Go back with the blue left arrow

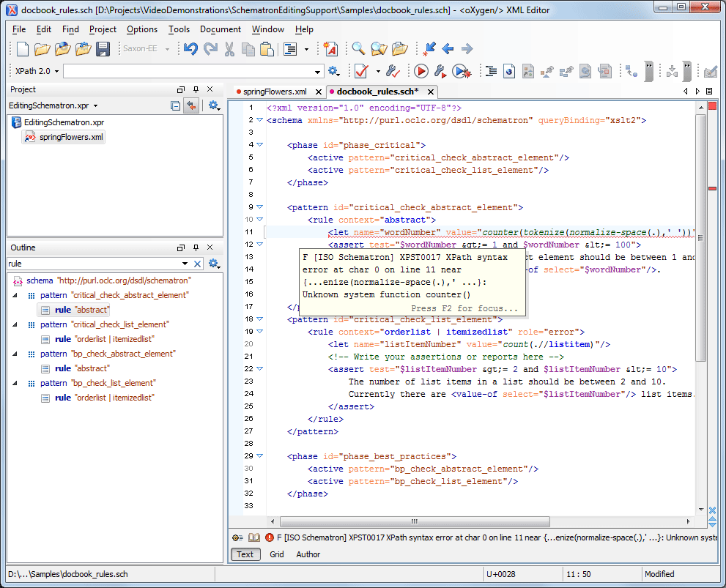(448, 48)
